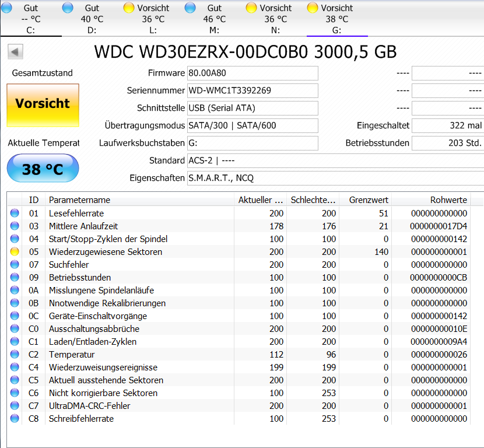Click Grenzwert value 51 for Lesefehlerrate

point(383,213)
